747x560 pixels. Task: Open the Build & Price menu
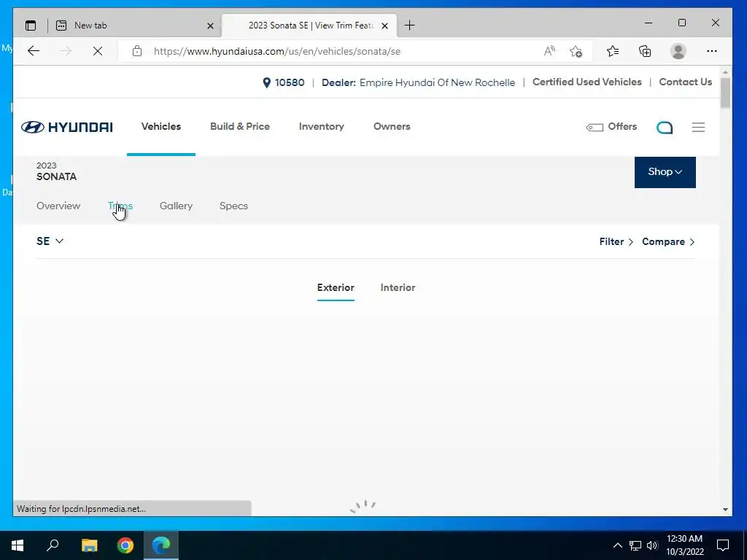coord(239,126)
